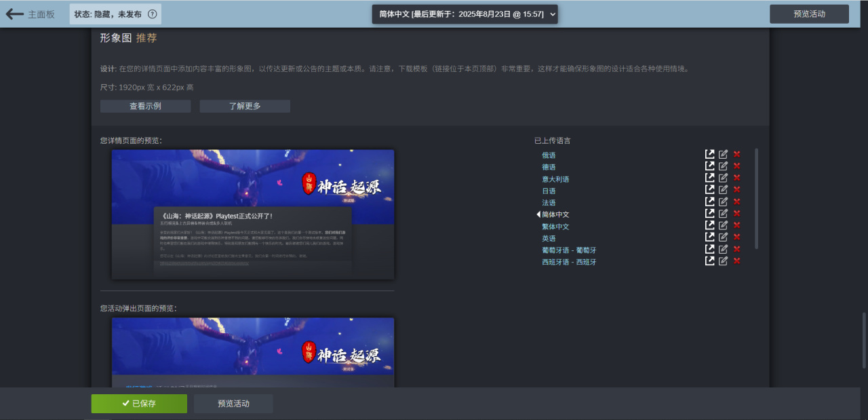Screen dimensions: 868x420
Task: Edit the 简体中文 image entry
Action: pos(724,214)
